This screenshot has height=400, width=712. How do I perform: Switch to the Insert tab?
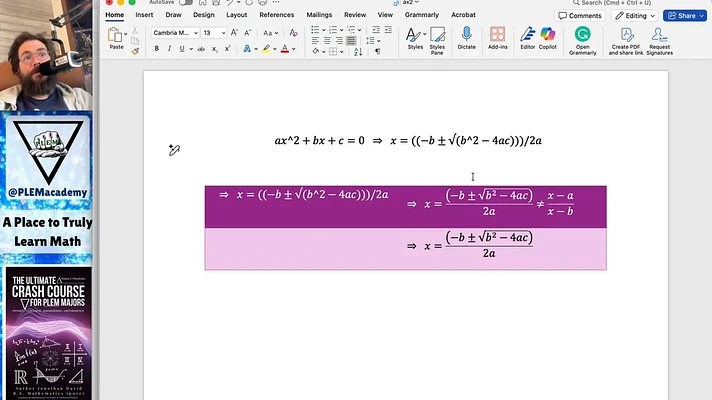(144, 15)
